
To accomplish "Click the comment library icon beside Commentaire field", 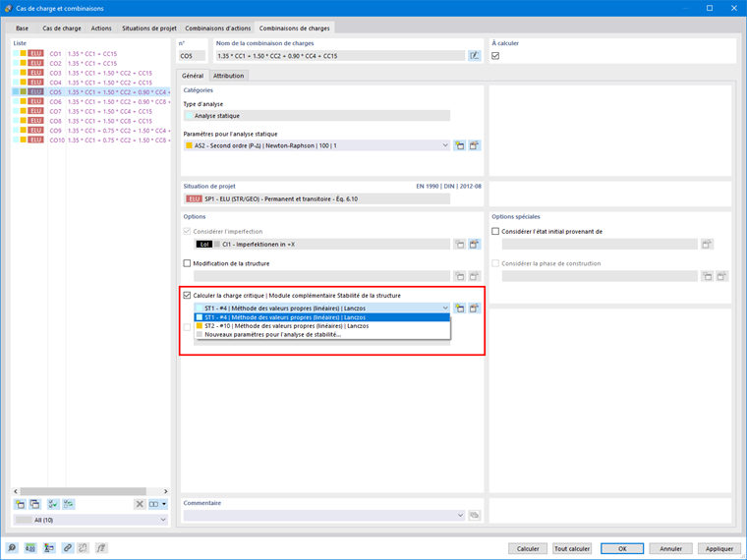I will click(x=474, y=515).
